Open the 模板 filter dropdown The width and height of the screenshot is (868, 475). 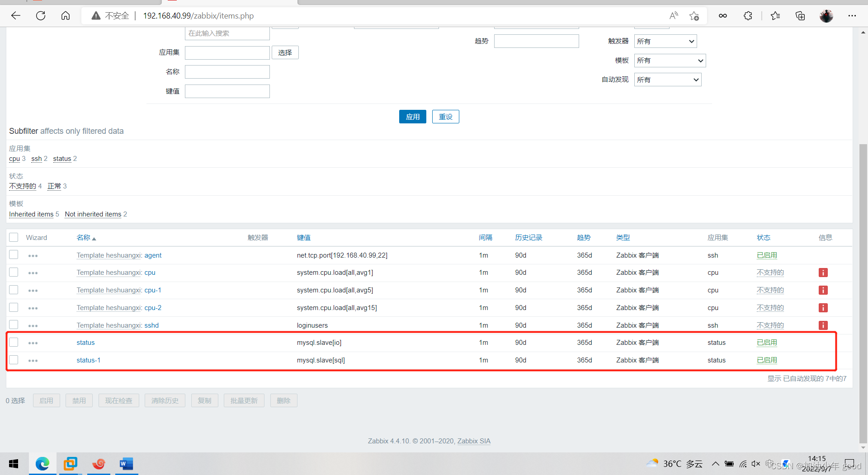(x=670, y=61)
